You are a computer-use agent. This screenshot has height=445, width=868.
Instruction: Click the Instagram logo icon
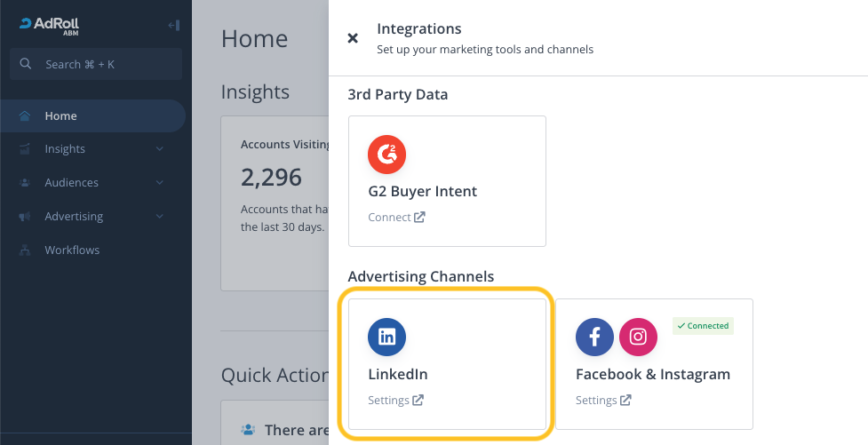tap(638, 337)
